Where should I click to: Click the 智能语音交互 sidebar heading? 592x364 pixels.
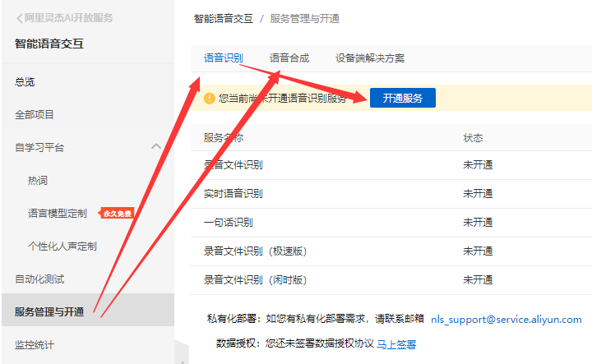pos(49,44)
